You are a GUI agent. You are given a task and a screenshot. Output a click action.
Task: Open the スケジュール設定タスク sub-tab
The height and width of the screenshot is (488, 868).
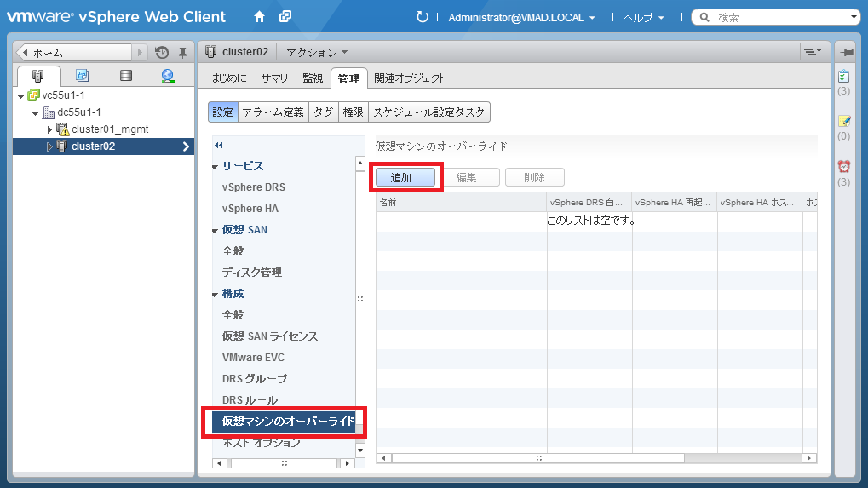429,112
